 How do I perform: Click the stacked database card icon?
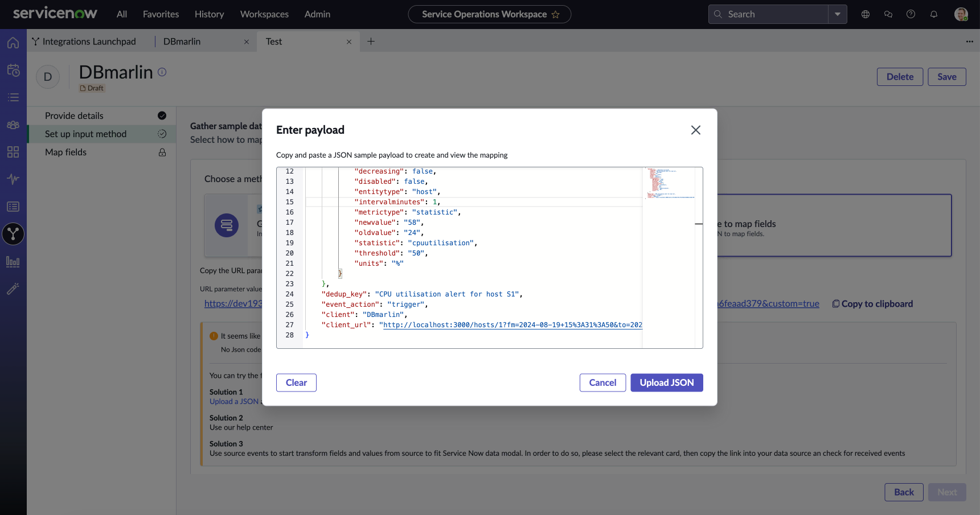(x=227, y=225)
